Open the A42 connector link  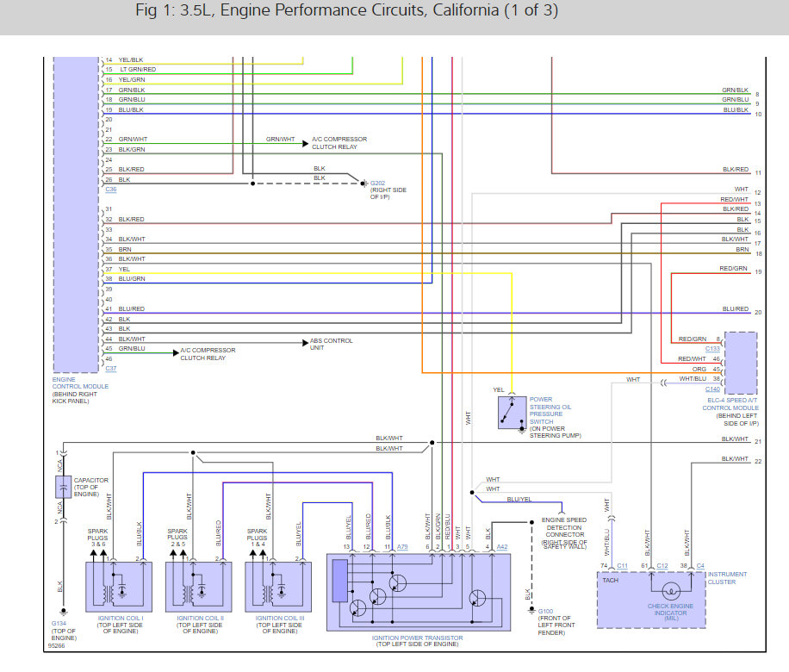tap(502, 547)
